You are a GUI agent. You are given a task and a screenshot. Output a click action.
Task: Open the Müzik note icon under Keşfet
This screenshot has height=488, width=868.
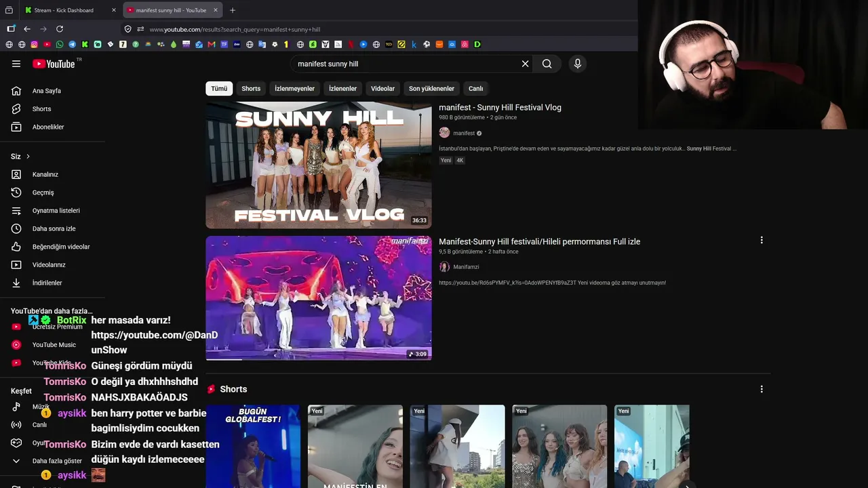click(x=16, y=407)
